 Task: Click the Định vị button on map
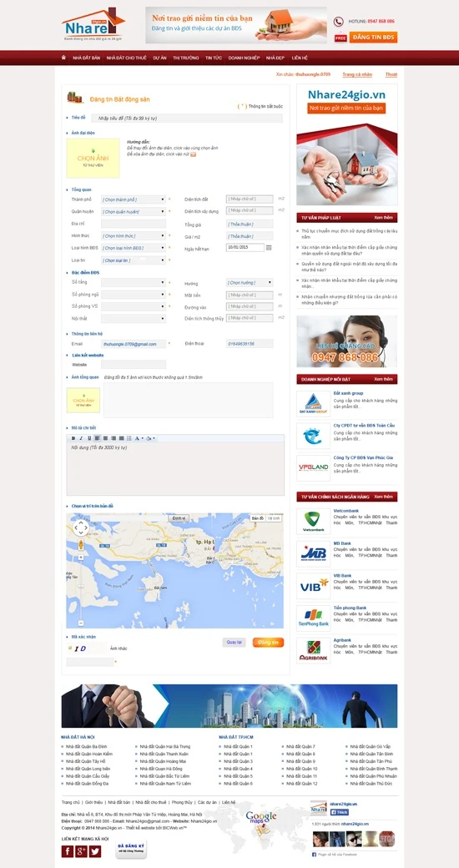(179, 518)
